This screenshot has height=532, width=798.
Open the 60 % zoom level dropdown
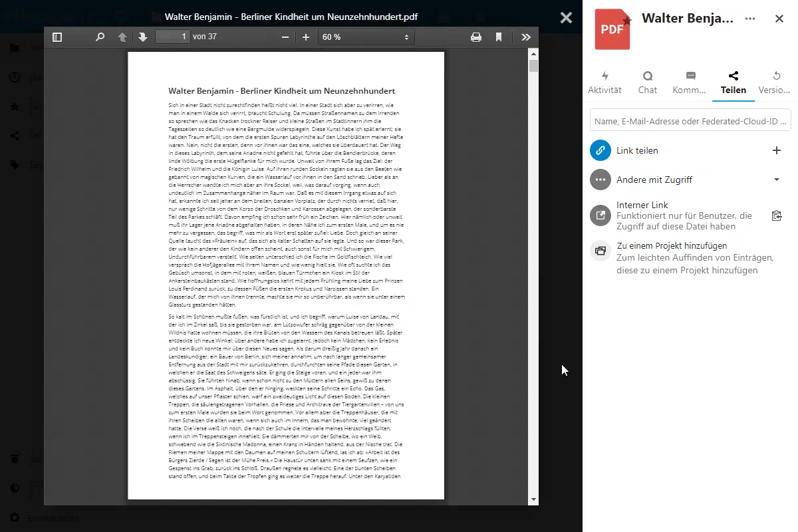coord(366,37)
